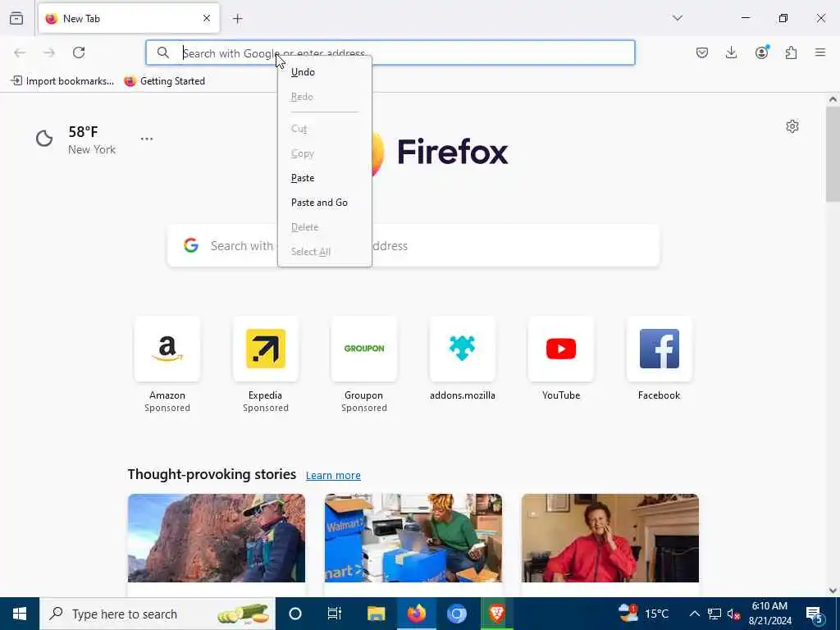Viewport: 840px width, 630px height.
Task: Open story thumbnail with rock climber
Action: (217, 538)
